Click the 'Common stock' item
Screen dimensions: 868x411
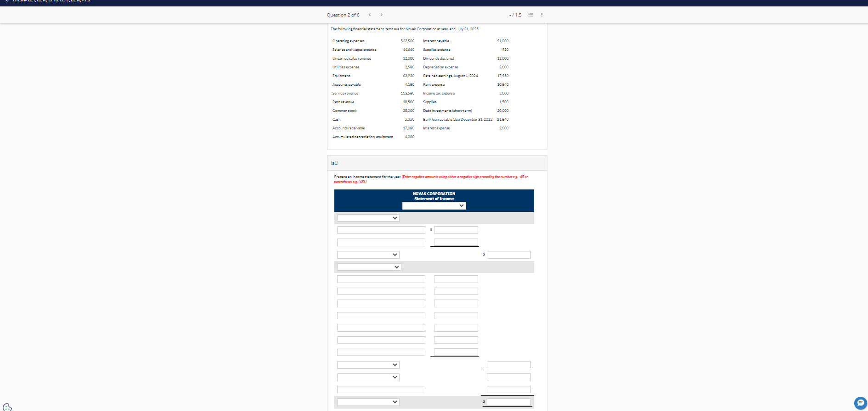pyautogui.click(x=344, y=111)
